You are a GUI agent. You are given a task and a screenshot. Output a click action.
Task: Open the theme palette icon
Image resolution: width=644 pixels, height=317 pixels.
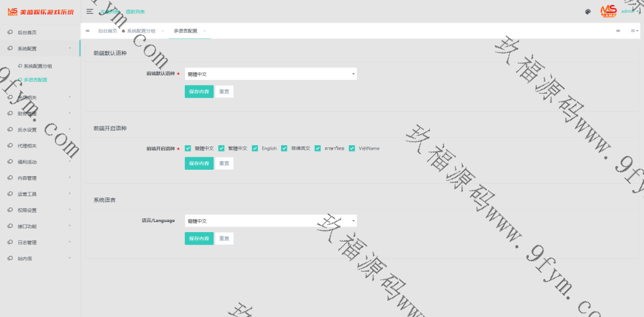pos(587,11)
